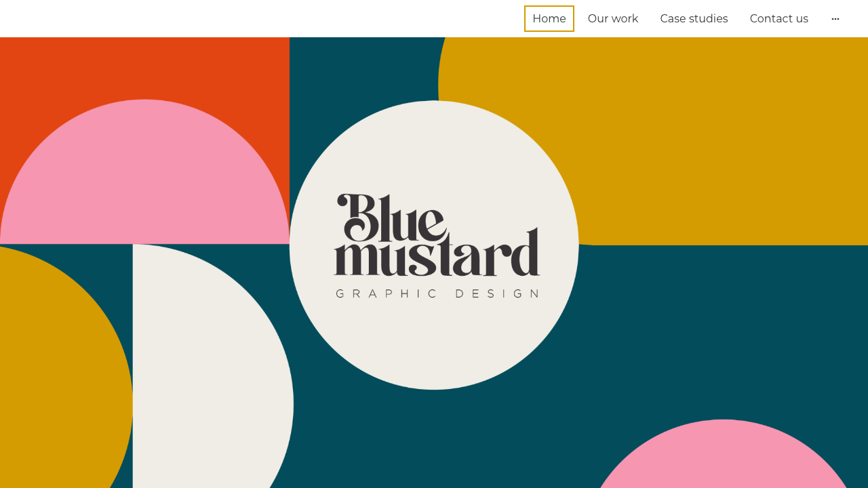Toggle the Home tab's active highlight
868x488 pixels.
(549, 18)
